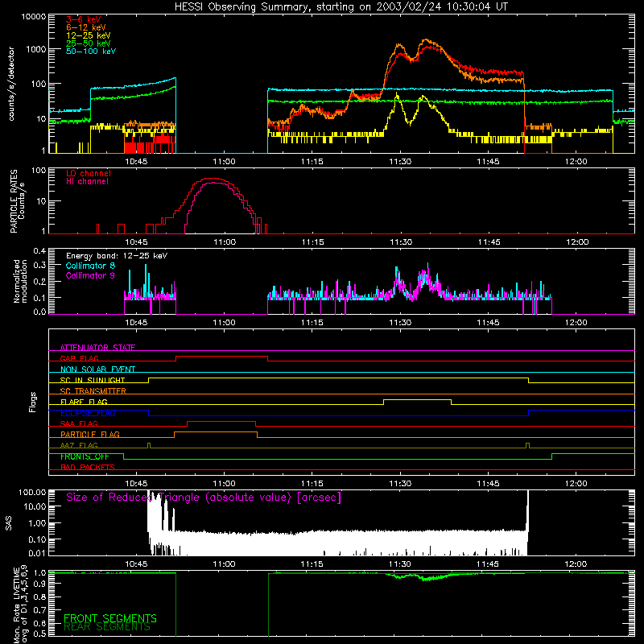The width and height of the screenshot is (644, 644).
Task: Select the 25-50 keV legend label
Action: [89, 43]
